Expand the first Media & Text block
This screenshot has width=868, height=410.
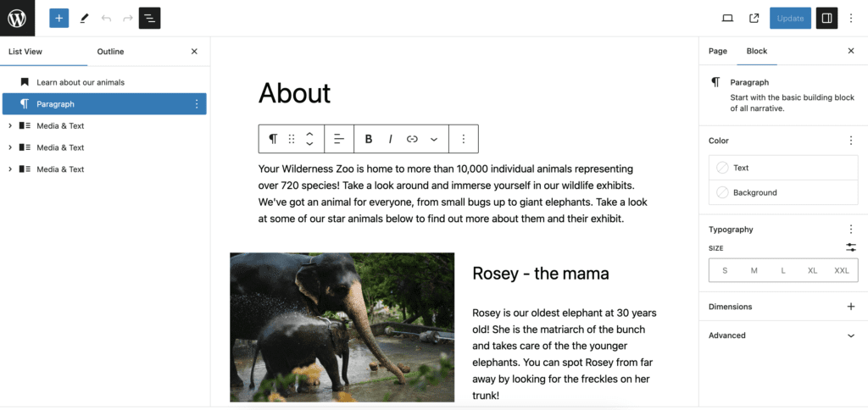pos(10,125)
